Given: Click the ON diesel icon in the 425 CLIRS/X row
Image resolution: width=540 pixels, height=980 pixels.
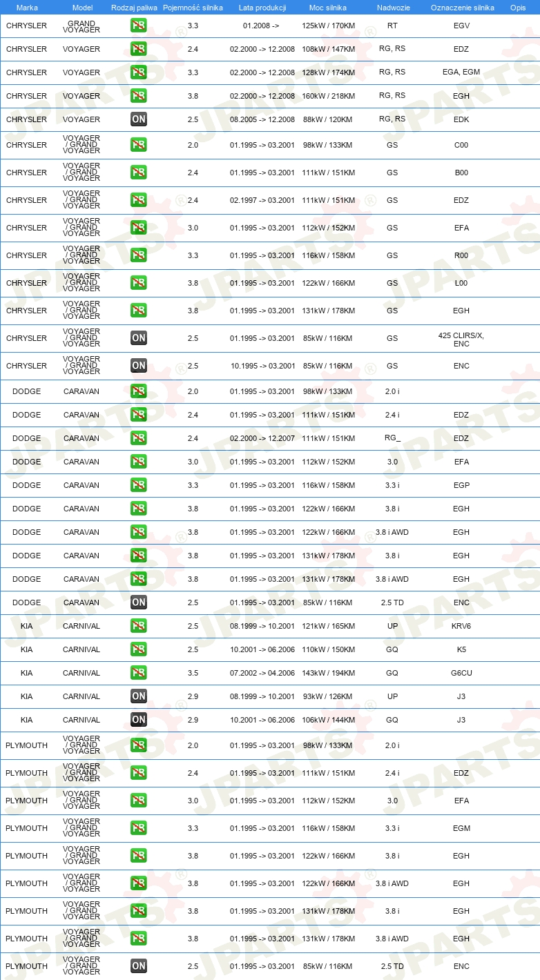Looking at the screenshot, I should tap(139, 338).
